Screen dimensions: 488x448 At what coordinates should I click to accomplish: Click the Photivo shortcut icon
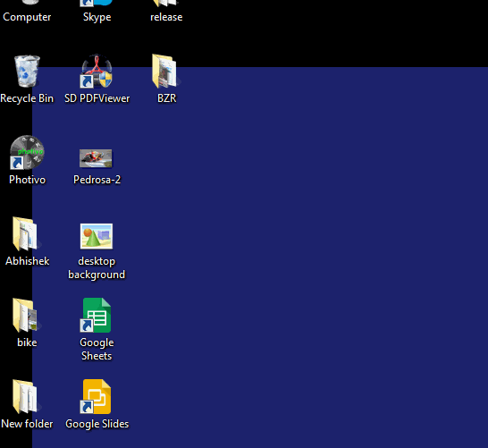coord(27,153)
